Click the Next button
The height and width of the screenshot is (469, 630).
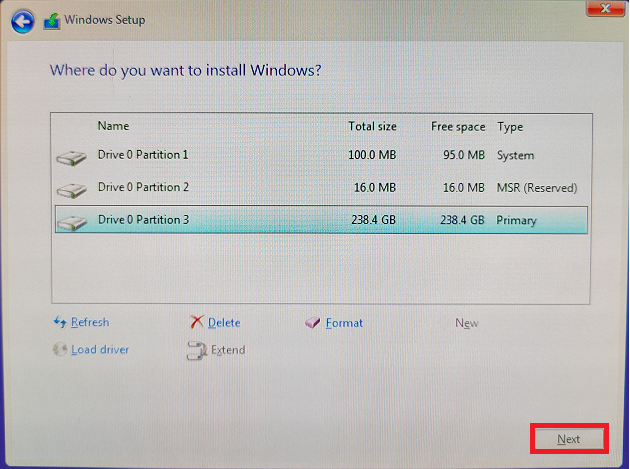tap(569, 439)
